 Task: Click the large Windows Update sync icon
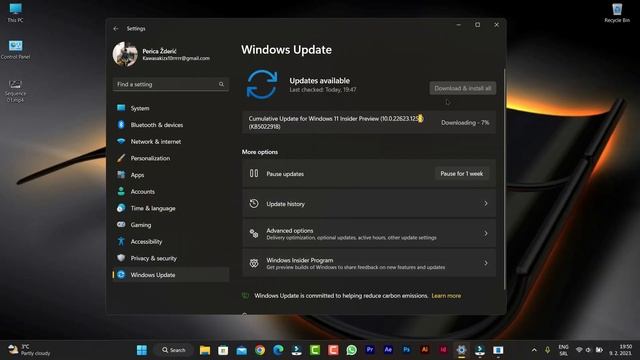pyautogui.click(x=262, y=84)
